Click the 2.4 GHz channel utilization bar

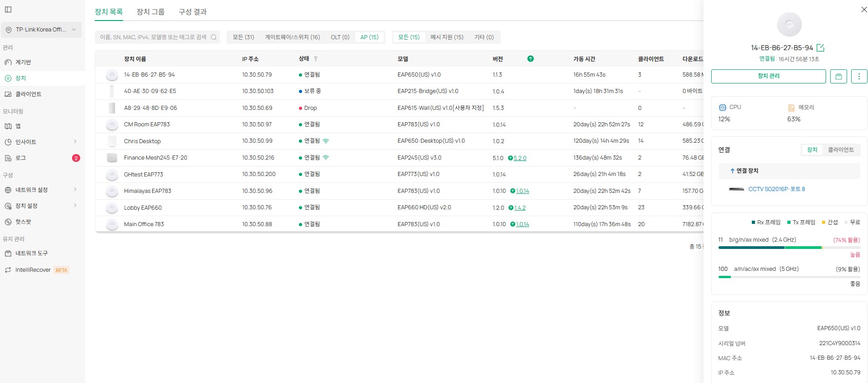pos(788,248)
